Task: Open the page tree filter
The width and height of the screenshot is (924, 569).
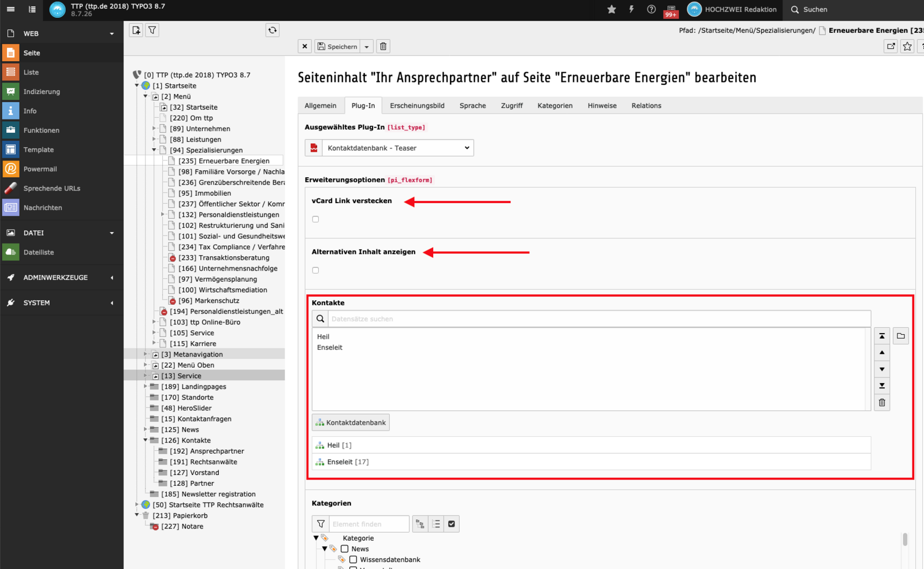Action: click(152, 31)
